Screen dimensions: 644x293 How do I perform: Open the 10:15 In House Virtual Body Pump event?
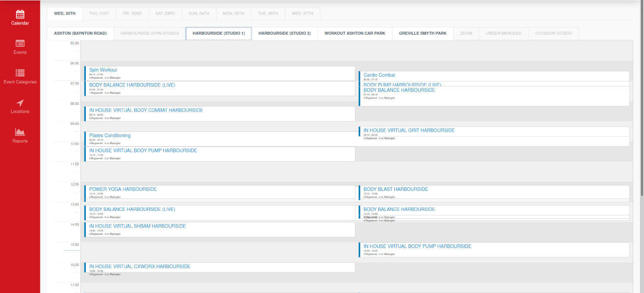(x=219, y=154)
